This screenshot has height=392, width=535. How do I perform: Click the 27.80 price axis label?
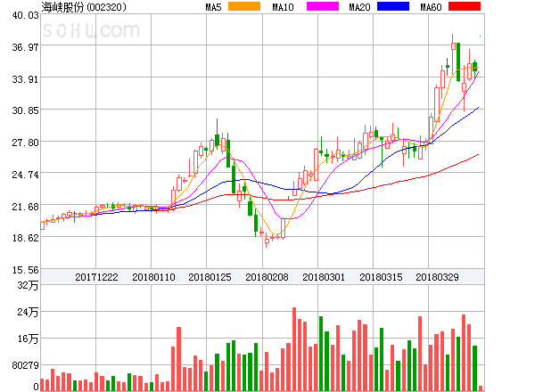pyautogui.click(x=26, y=143)
